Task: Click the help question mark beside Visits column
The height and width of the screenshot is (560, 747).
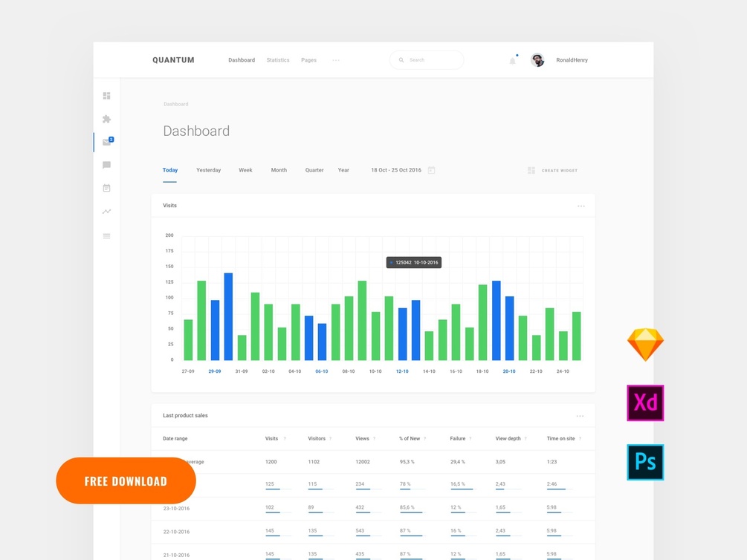Action: pos(285,439)
